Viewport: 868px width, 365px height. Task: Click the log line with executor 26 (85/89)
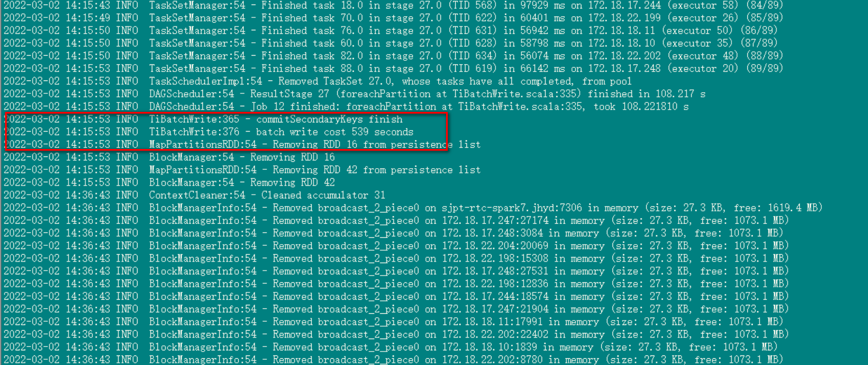393,18
